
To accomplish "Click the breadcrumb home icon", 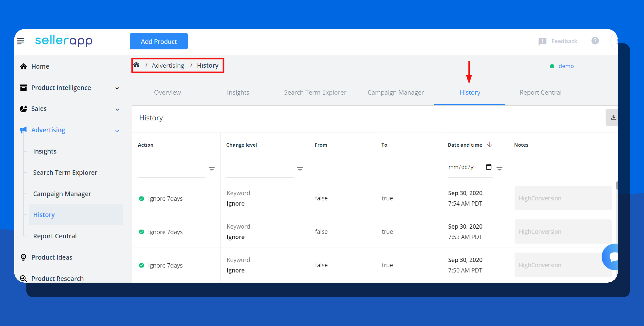I will [x=136, y=65].
